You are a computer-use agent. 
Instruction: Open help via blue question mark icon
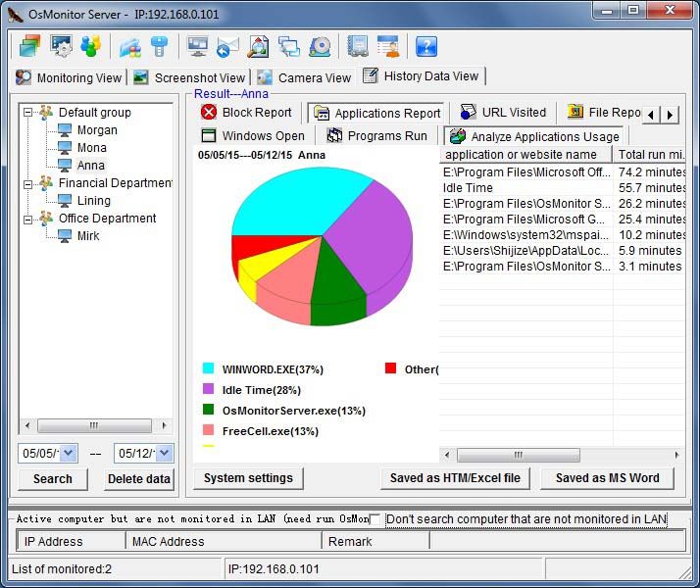click(x=426, y=46)
